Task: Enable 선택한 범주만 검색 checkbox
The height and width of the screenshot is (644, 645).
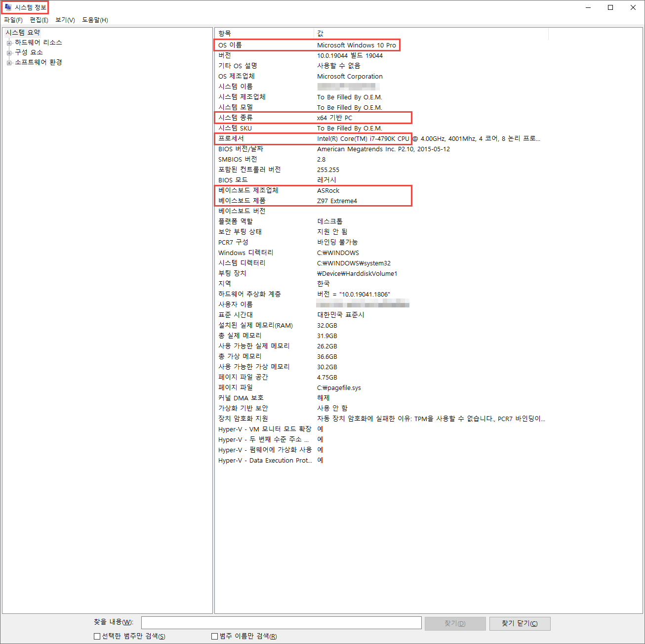Action: (x=97, y=636)
